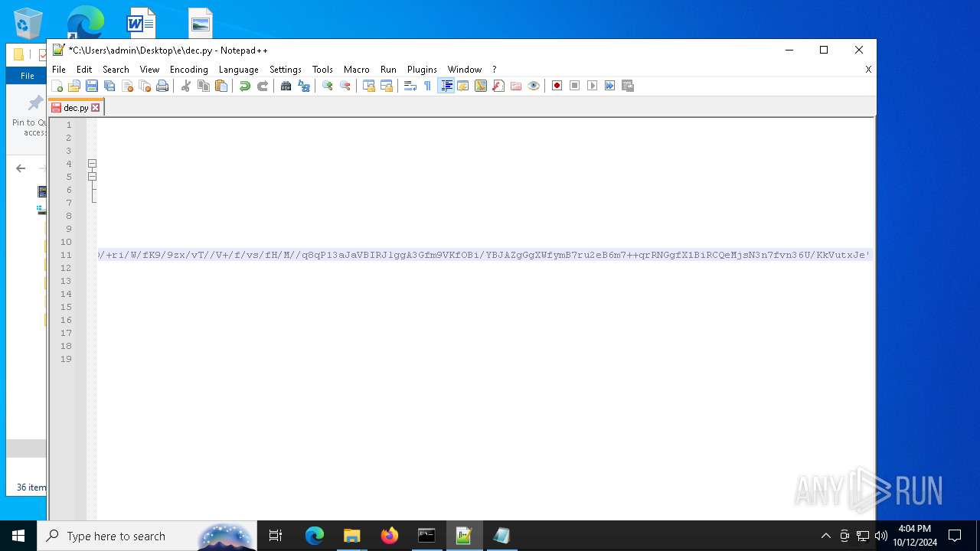Open the Macro menu

coord(357,70)
